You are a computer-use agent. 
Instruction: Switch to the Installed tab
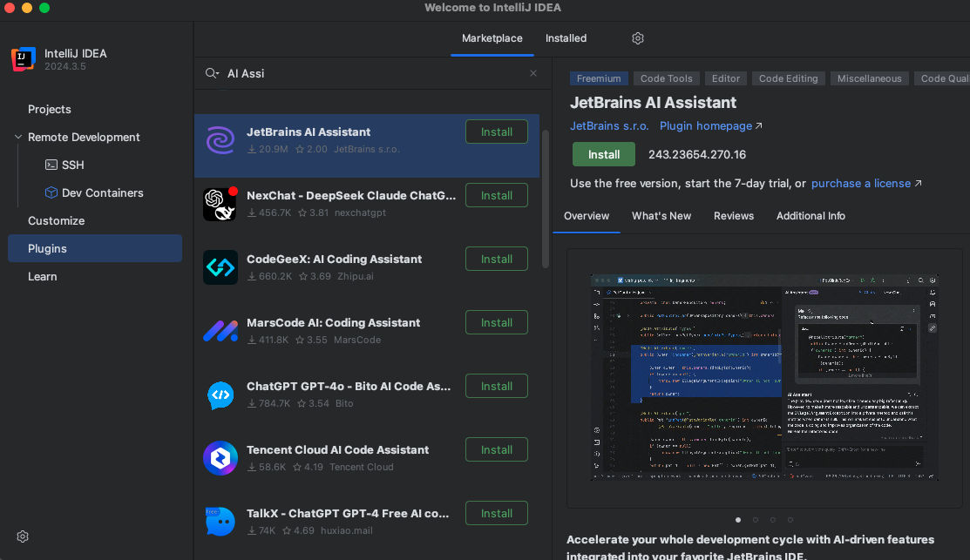[566, 38]
